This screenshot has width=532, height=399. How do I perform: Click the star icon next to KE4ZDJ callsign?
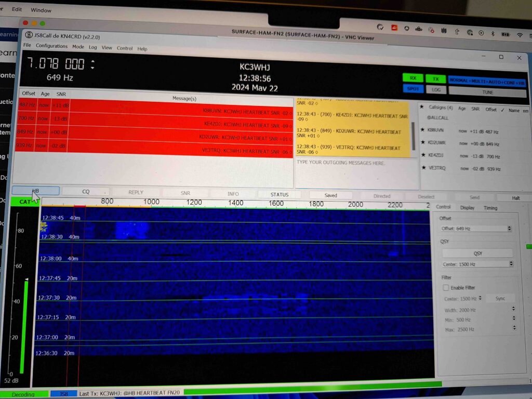(x=423, y=155)
